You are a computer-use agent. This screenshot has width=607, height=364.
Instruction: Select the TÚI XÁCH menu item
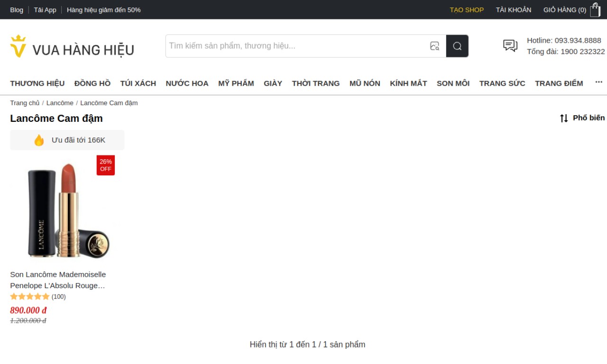pyautogui.click(x=138, y=83)
